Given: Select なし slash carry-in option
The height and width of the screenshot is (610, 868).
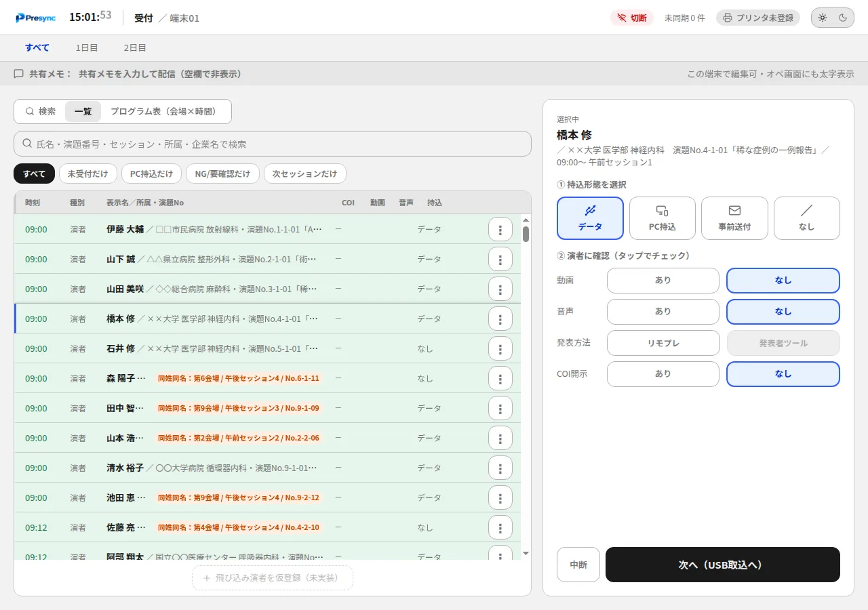Looking at the screenshot, I should pyautogui.click(x=807, y=218).
